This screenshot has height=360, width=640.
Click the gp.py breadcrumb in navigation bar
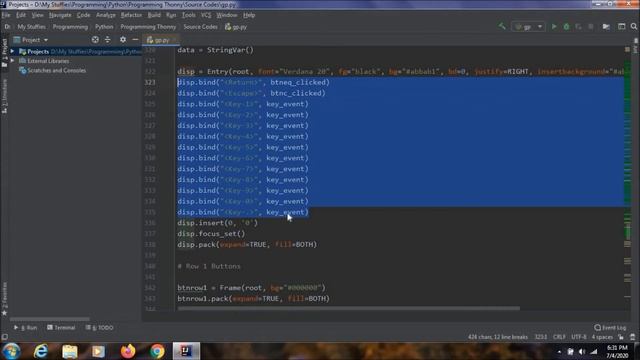pos(236,27)
